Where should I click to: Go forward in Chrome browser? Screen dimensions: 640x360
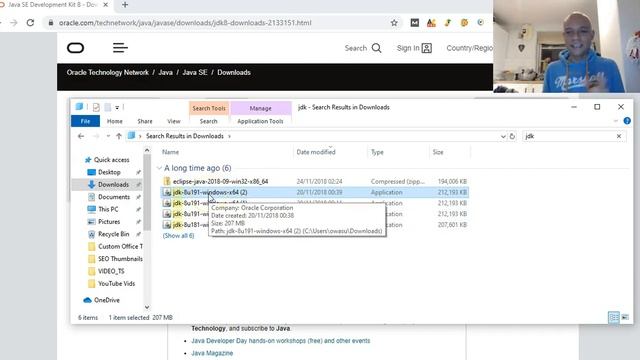(14, 23)
